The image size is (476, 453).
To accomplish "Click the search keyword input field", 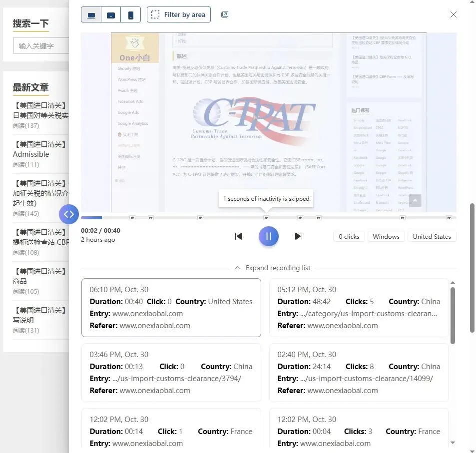I will tap(41, 46).
